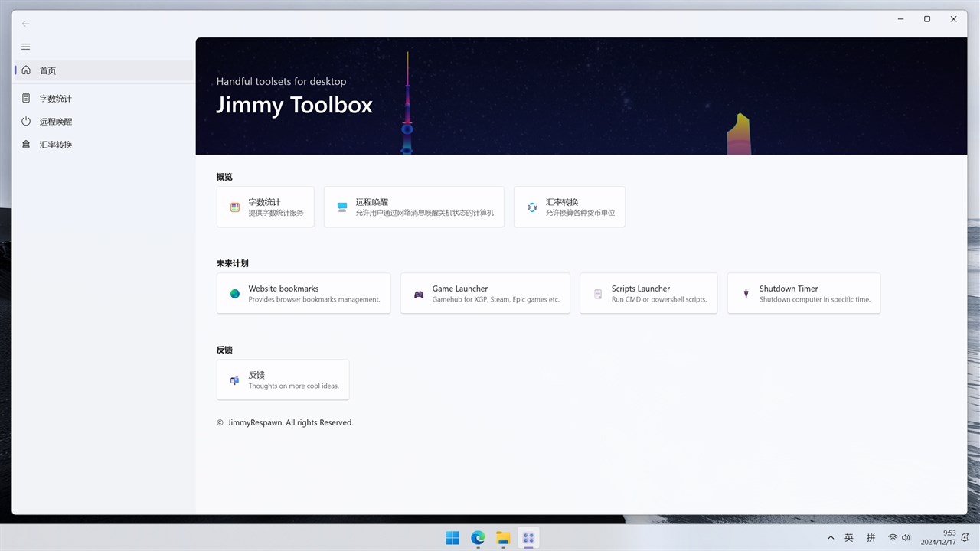Click the 概览 section heading
The image size is (980, 551).
coord(224,177)
